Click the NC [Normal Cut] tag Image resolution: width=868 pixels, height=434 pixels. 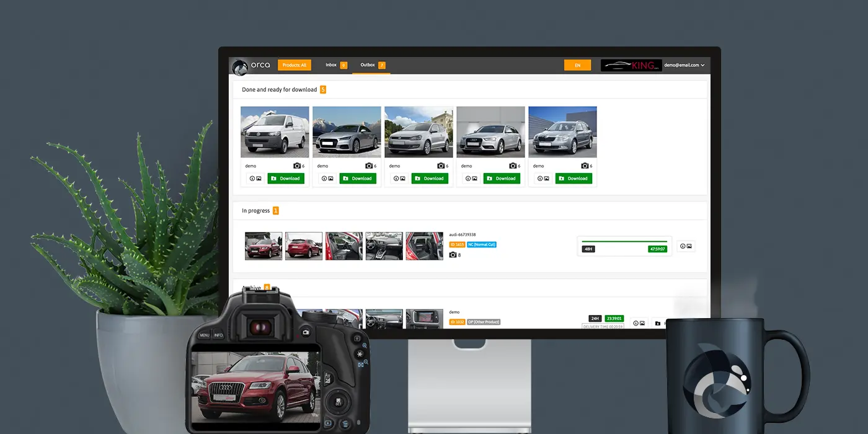click(x=482, y=245)
